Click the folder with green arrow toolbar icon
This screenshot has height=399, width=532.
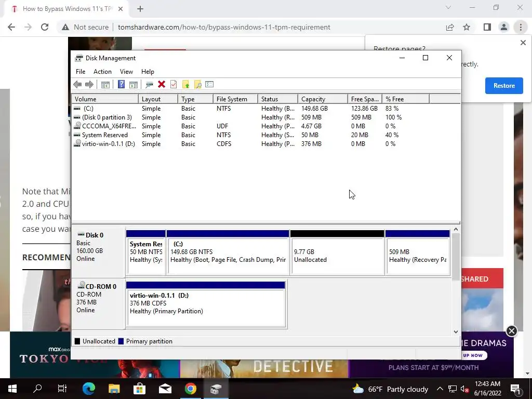tap(185, 85)
